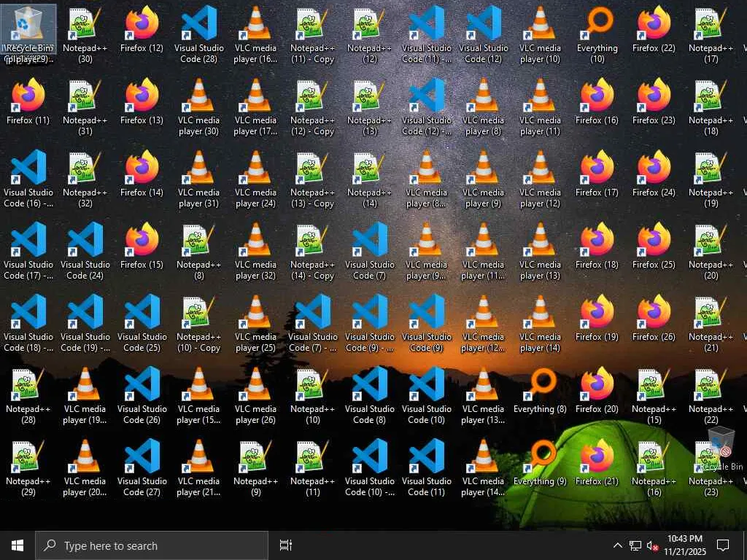Select the Notepad++ (28) shortcut
Image resolution: width=747 pixels, height=560 pixels.
(28, 396)
